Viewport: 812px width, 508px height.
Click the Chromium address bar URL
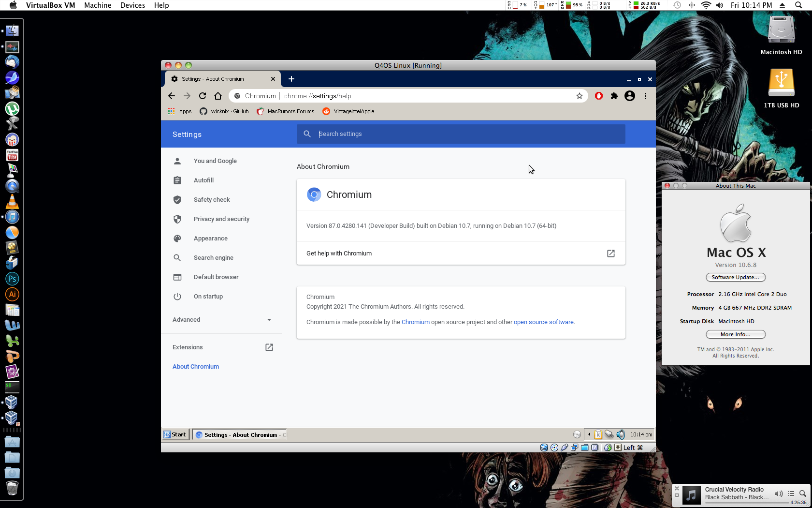point(318,96)
